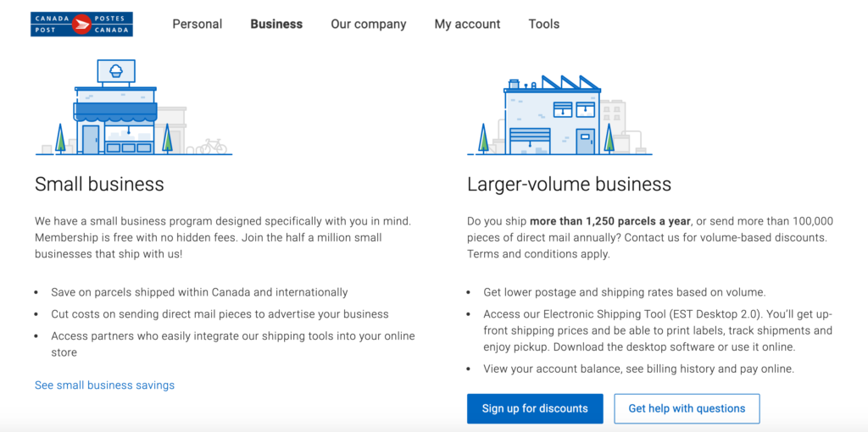
Task: Select the Business navigation item
Action: pos(276,24)
